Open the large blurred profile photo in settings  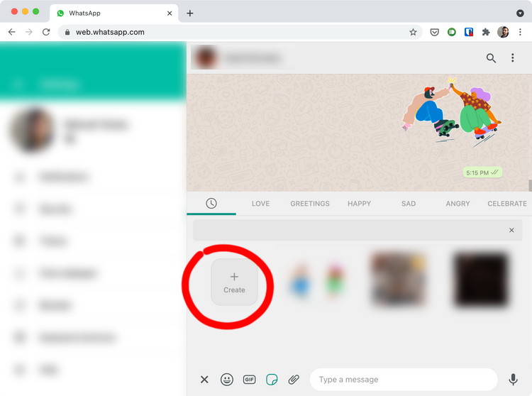[x=33, y=130]
